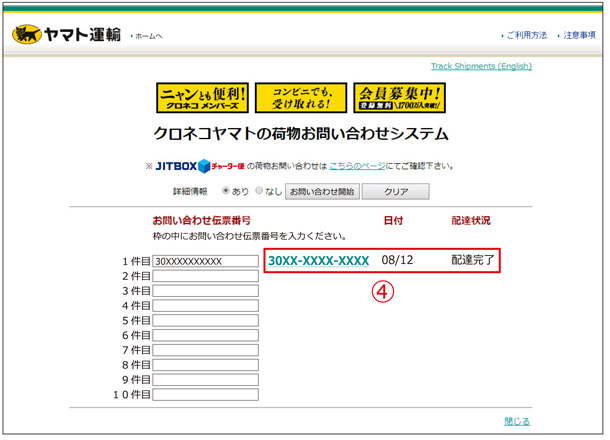Open ご利用方法 in the top menu
610x440 pixels.
click(x=525, y=35)
